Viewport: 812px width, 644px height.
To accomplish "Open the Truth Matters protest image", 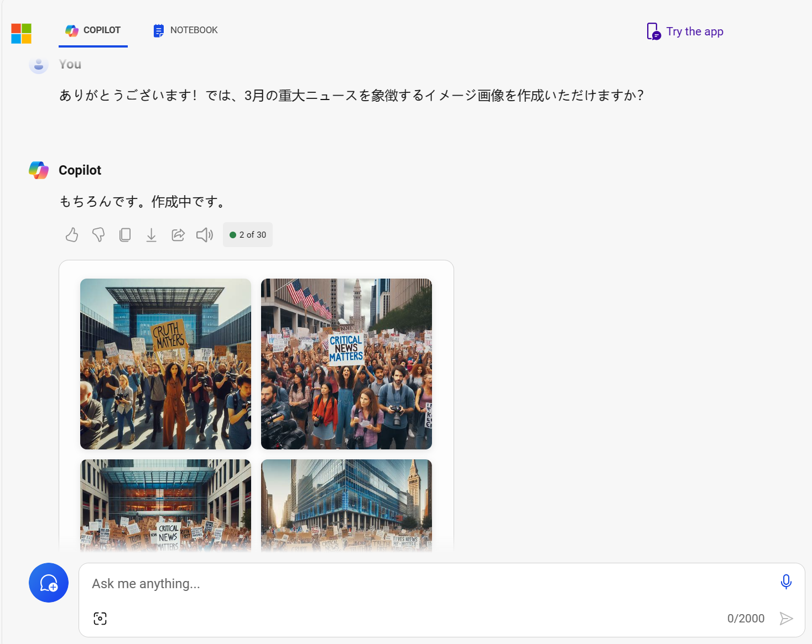I will point(165,364).
